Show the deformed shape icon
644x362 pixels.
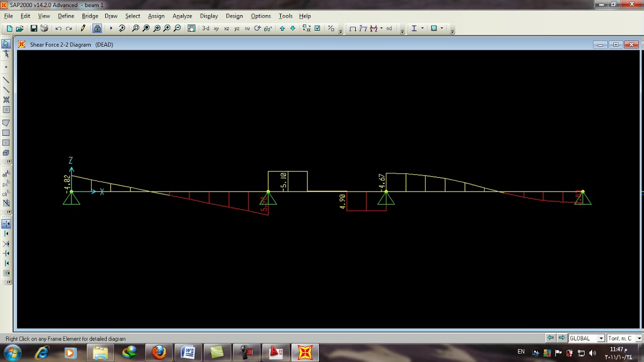363,29
